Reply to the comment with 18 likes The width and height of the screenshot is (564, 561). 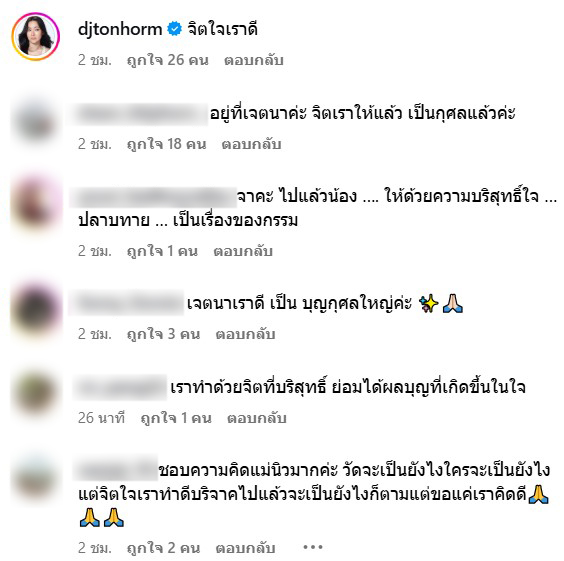coord(251,144)
